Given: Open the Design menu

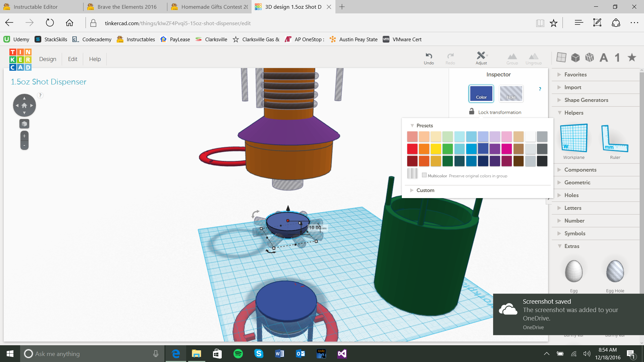Looking at the screenshot, I should click(x=48, y=59).
